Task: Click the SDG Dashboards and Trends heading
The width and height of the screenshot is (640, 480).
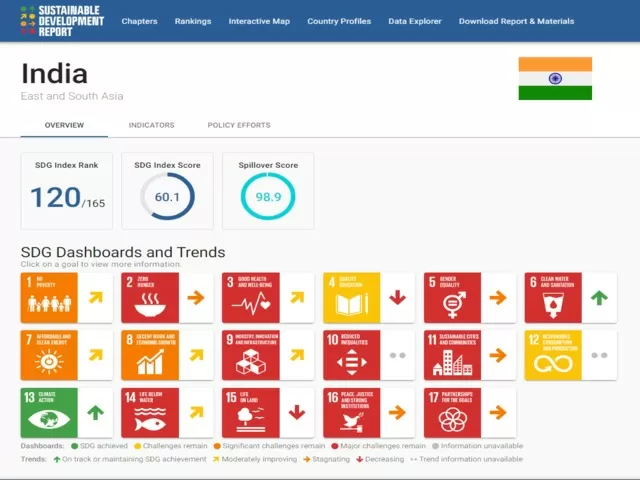Action: 123,252
